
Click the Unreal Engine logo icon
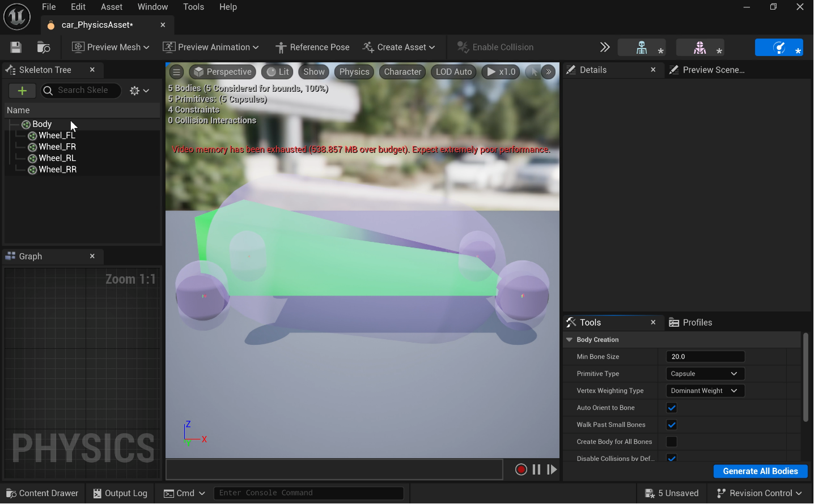[17, 16]
